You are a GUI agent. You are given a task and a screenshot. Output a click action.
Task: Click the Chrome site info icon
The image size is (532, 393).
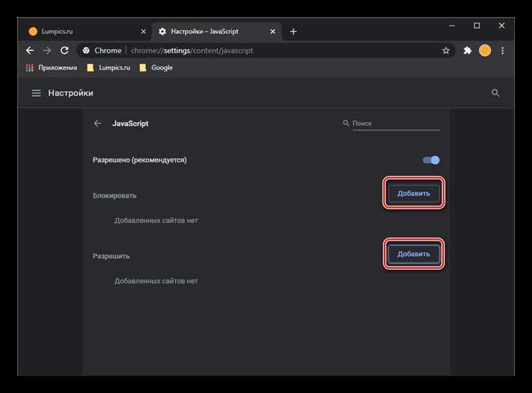[86, 50]
